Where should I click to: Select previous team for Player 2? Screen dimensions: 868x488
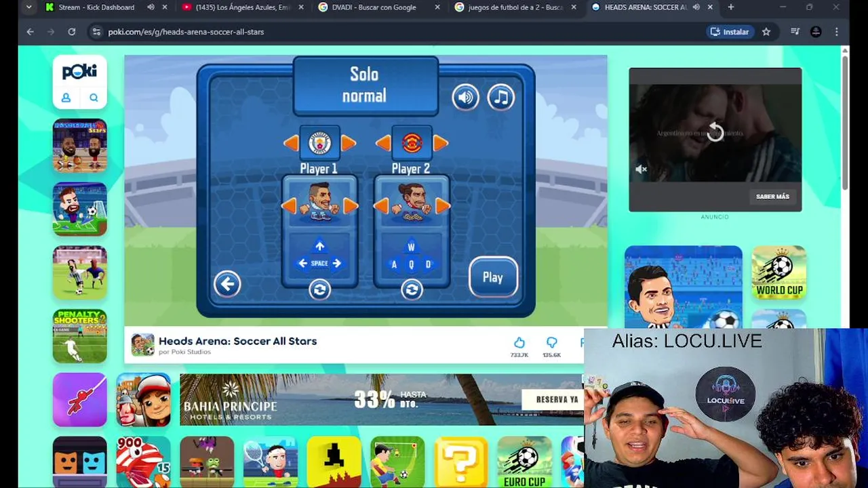[382, 143]
